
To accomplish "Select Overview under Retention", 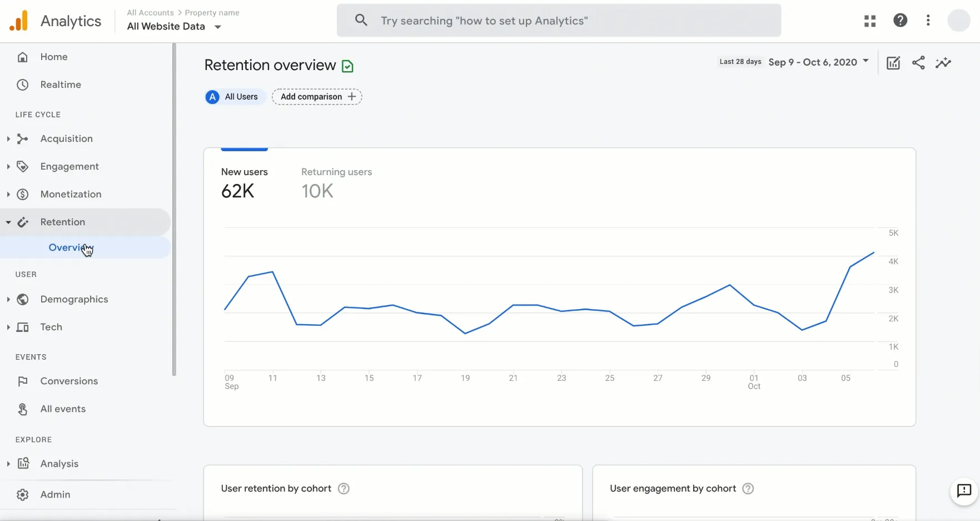I will coord(71,247).
